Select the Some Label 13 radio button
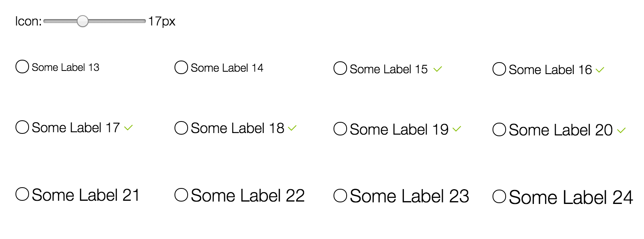Image resolution: width=644 pixels, height=239 pixels. coord(22,67)
